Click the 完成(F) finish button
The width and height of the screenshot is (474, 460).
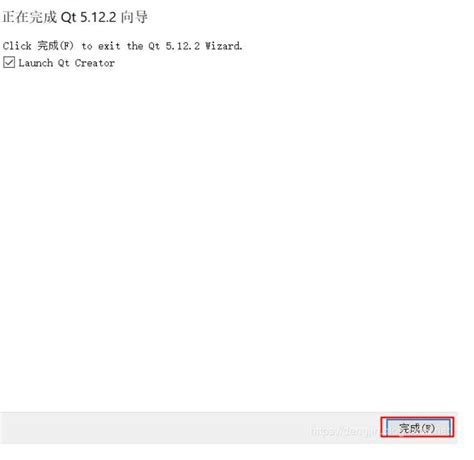[x=418, y=427]
